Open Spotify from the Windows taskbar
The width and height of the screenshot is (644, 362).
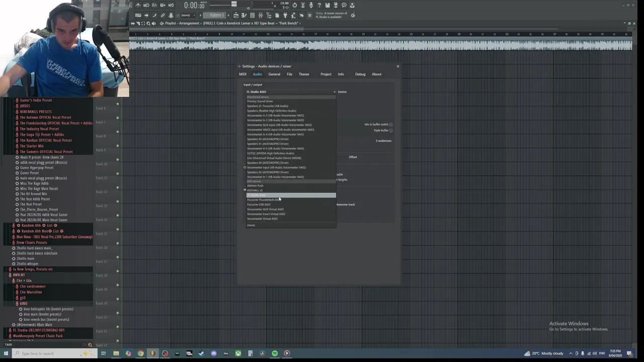coord(275,353)
